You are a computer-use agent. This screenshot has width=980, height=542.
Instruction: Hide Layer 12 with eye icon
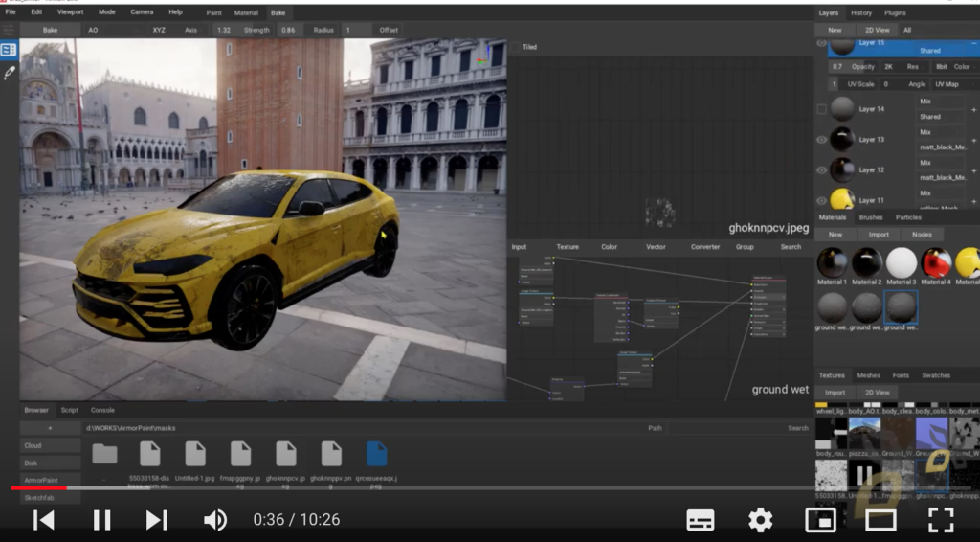(x=821, y=170)
